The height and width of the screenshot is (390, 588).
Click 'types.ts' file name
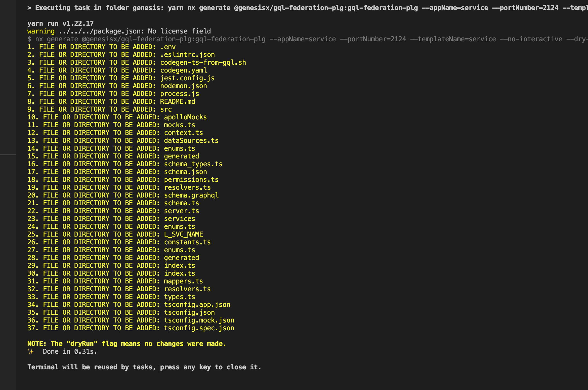pyautogui.click(x=180, y=297)
